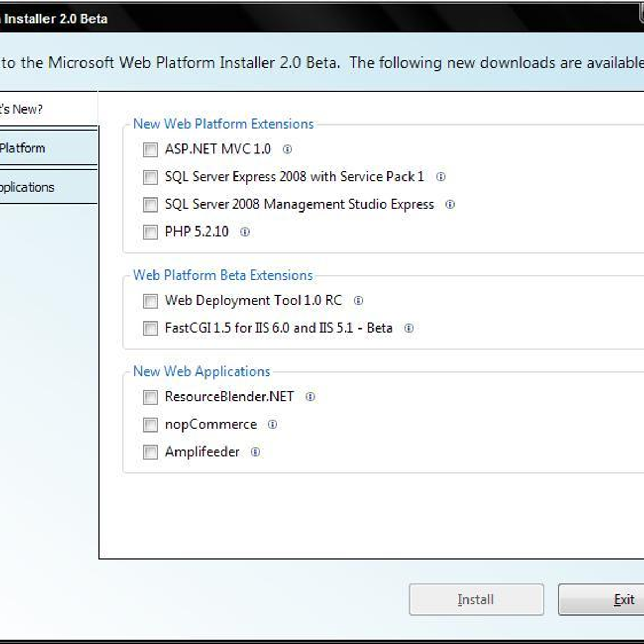Check the Amplifeeder checkbox
The width and height of the screenshot is (644, 644).
(x=150, y=452)
